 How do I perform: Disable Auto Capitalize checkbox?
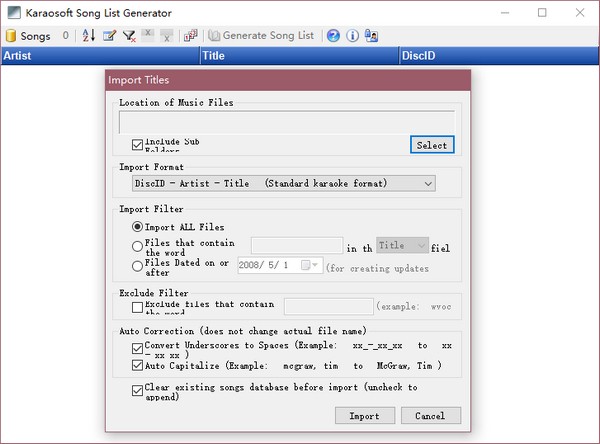pos(138,365)
